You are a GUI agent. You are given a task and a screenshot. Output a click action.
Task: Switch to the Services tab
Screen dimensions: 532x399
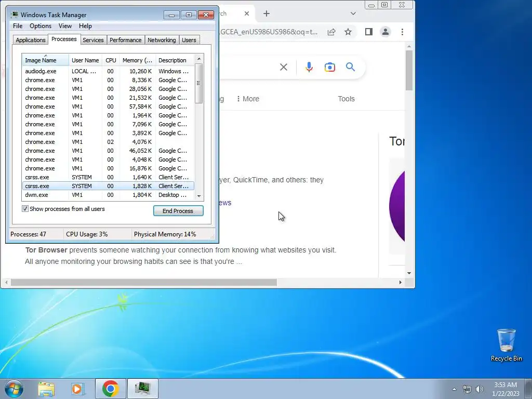(93, 40)
